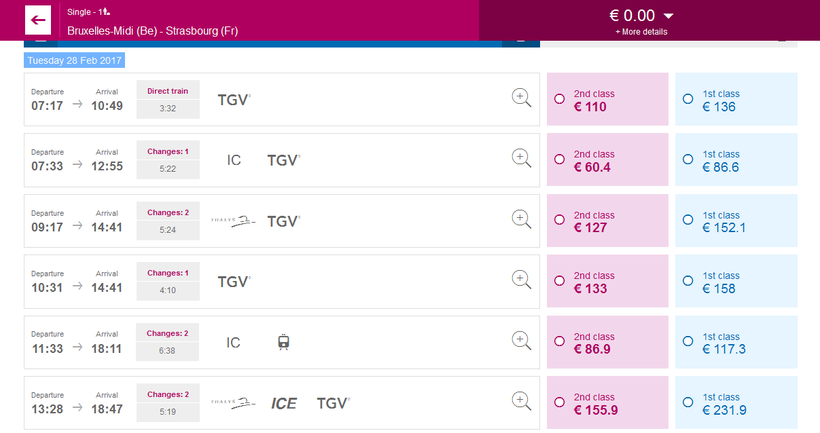The height and width of the screenshot is (433, 820).
Task: Expand the € 0.00 price dropdown arrow
Action: pyautogui.click(x=669, y=16)
